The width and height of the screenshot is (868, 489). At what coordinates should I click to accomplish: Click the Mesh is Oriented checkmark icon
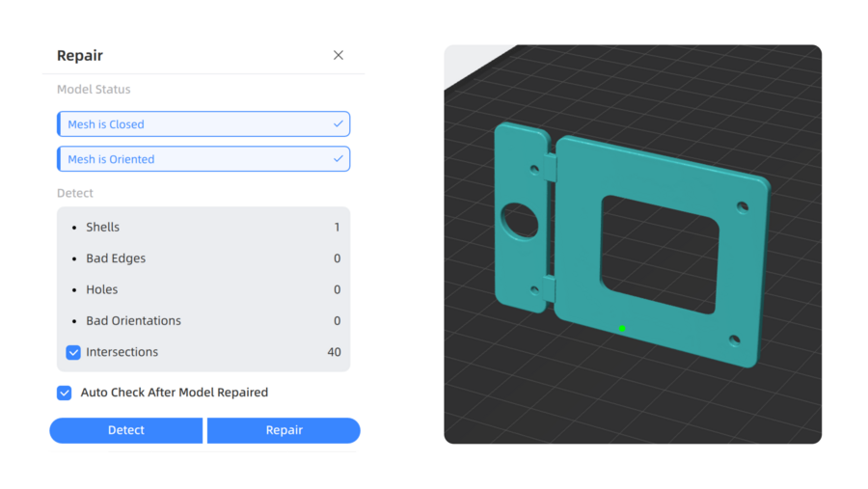click(339, 159)
